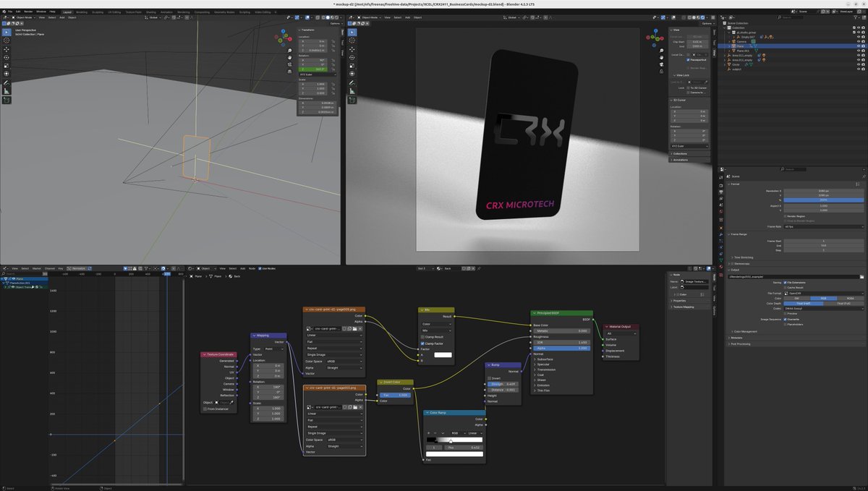Viewport: 868px width, 491px height.
Task: Select the Select Box tool in rendered viewport
Action: (x=352, y=32)
